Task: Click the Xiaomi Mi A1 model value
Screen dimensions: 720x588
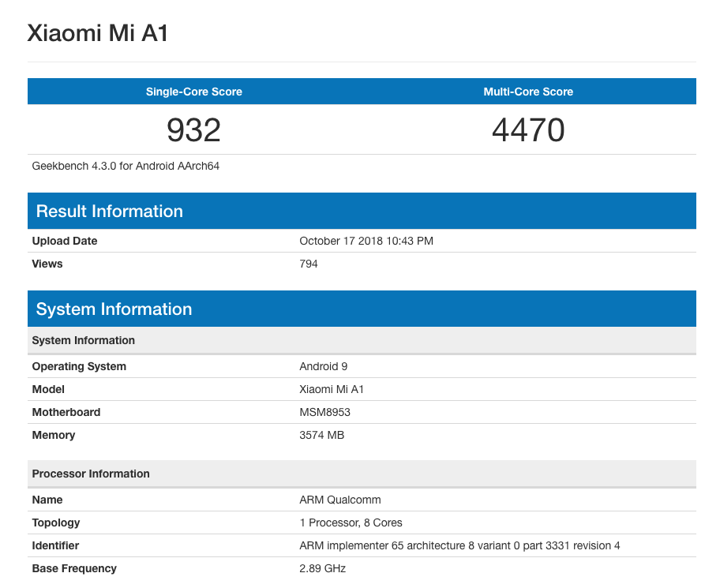Action: [332, 389]
